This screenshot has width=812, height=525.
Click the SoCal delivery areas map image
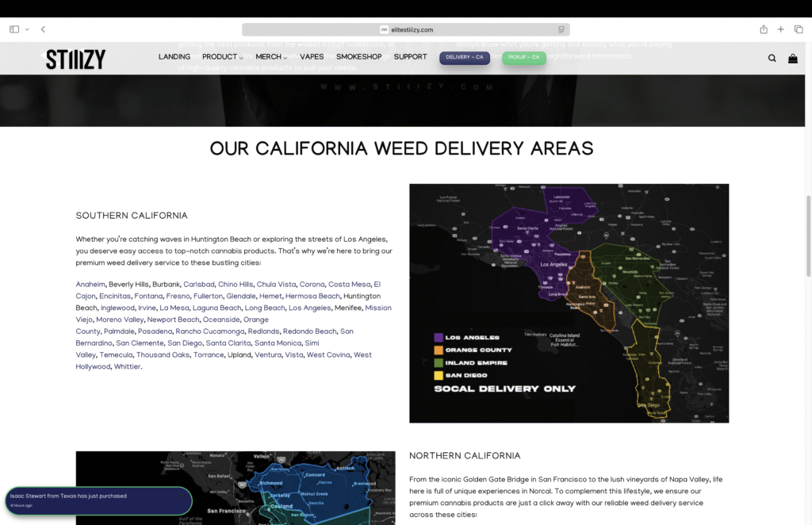(569, 304)
